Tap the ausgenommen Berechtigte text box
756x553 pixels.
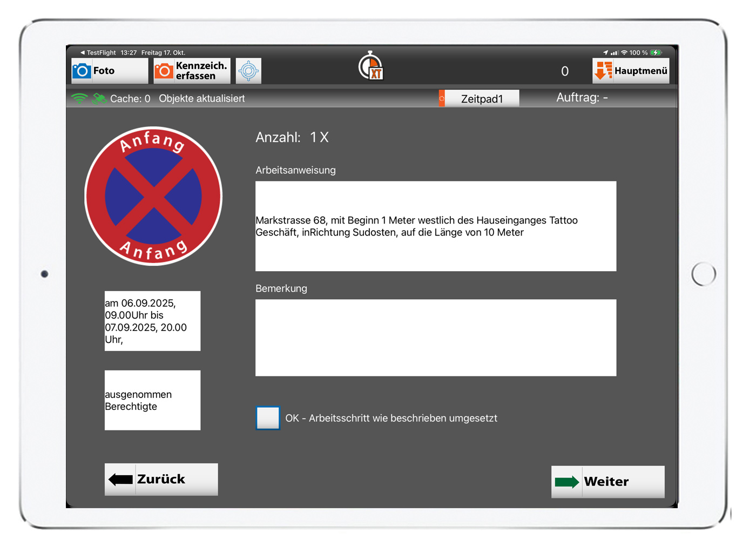pos(152,400)
